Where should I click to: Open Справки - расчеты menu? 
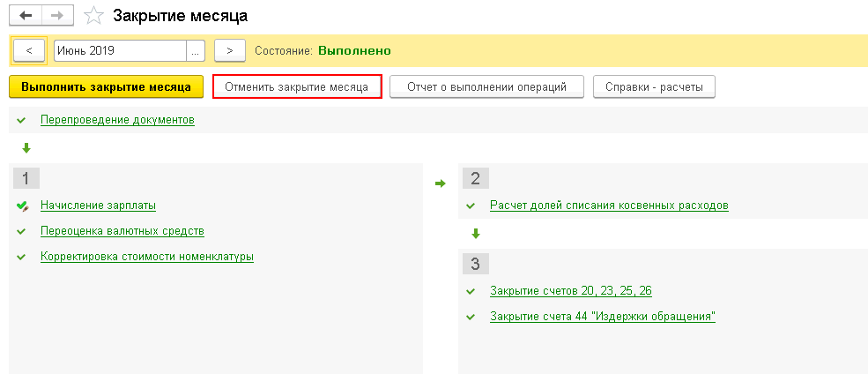point(654,87)
